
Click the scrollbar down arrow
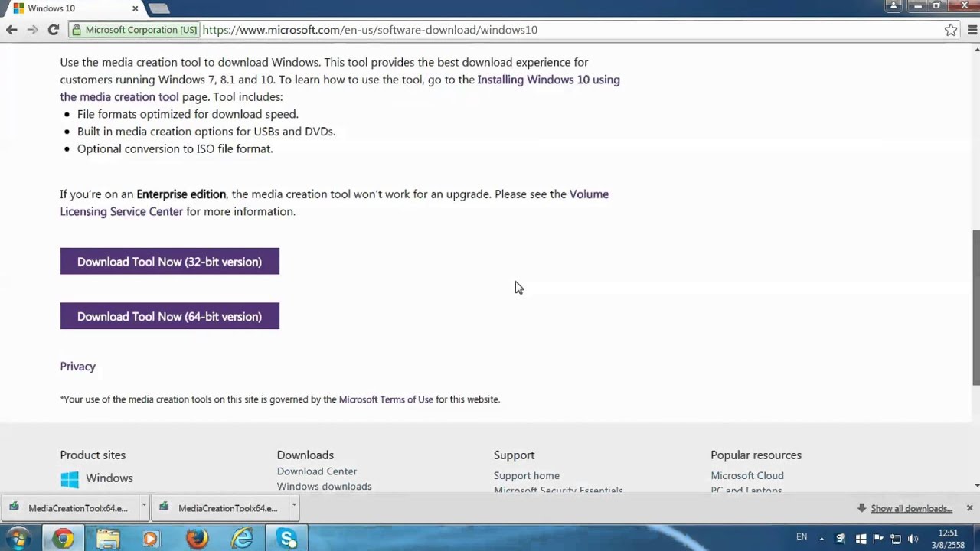coord(975,486)
